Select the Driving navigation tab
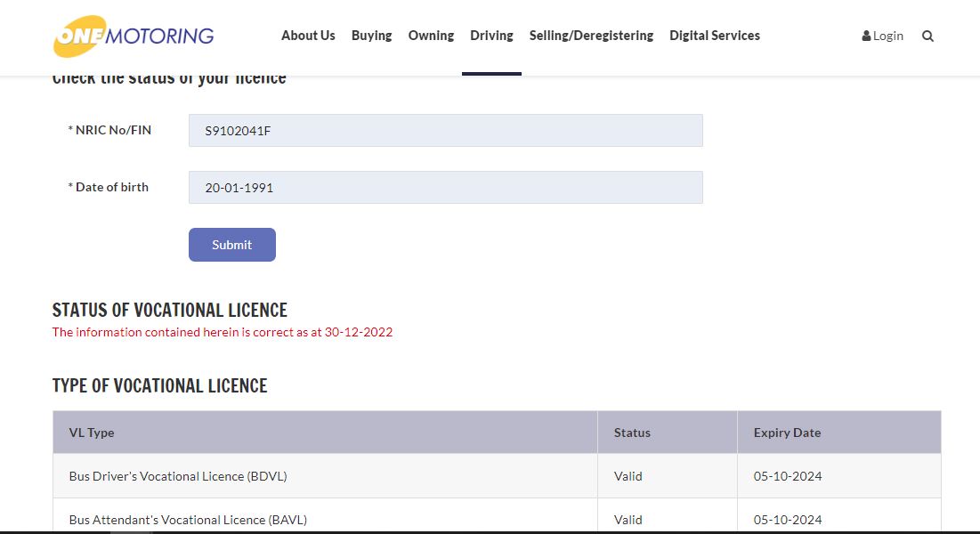Viewport: 980px width, 534px height. 491,36
